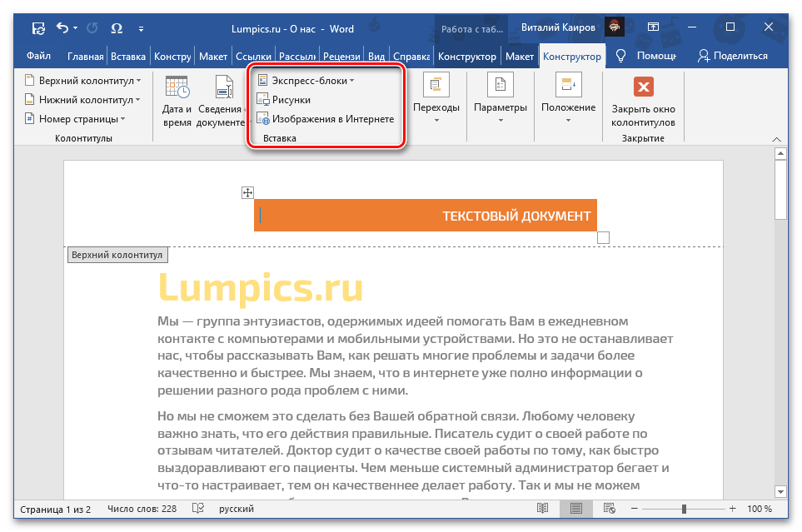Click Изображения в Интернете
Image resolution: width=802 pixels, height=532 pixels.
coord(326,119)
